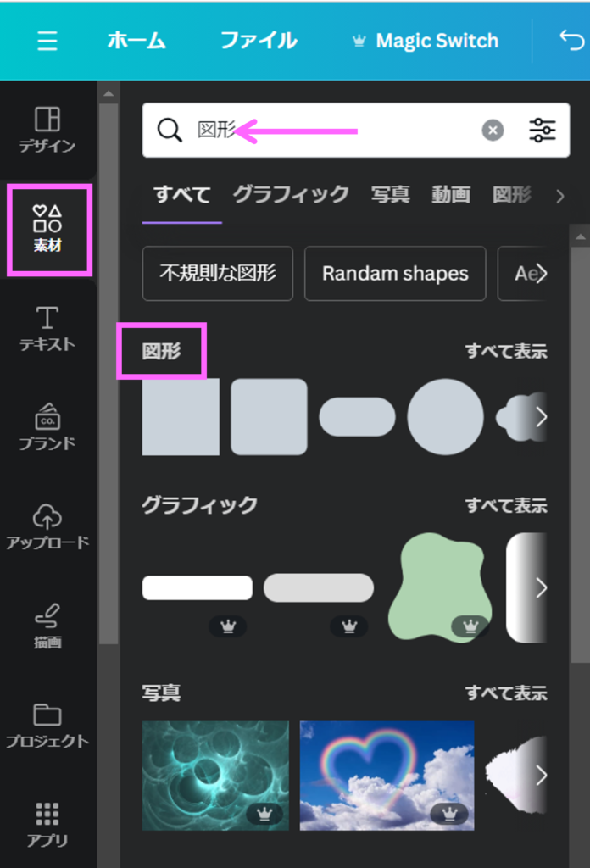This screenshot has width=590, height=868.
Task: Open the テキスト text tool panel
Action: [x=47, y=329]
